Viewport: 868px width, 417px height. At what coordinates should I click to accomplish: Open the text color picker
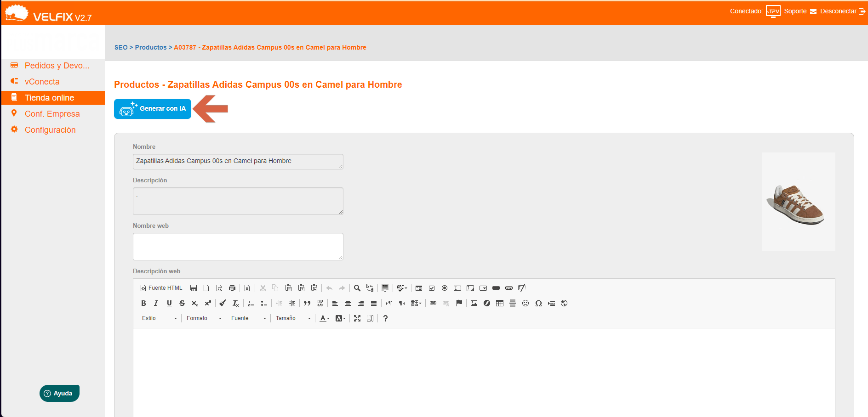pyautogui.click(x=325, y=318)
